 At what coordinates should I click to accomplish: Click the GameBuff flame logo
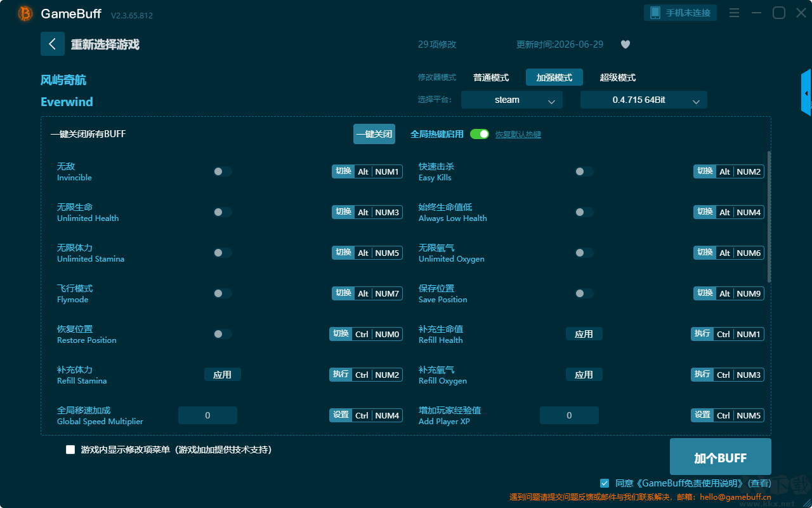click(25, 13)
